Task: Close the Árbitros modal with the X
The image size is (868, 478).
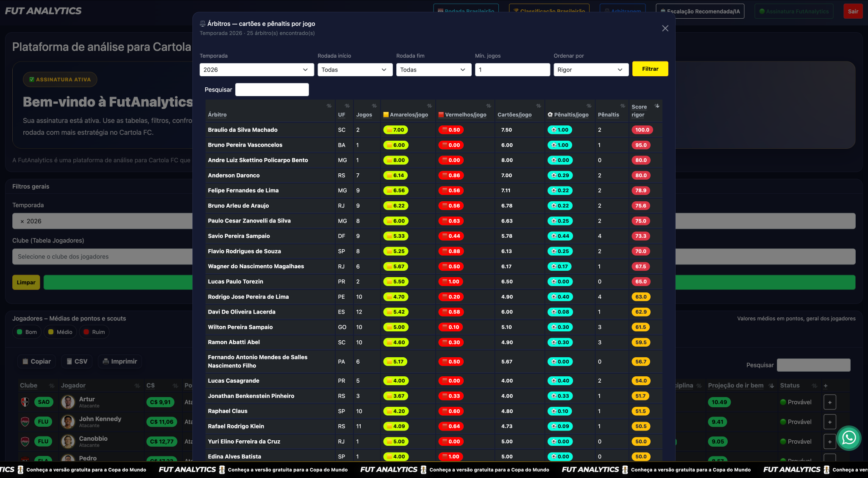Action: pyautogui.click(x=665, y=28)
